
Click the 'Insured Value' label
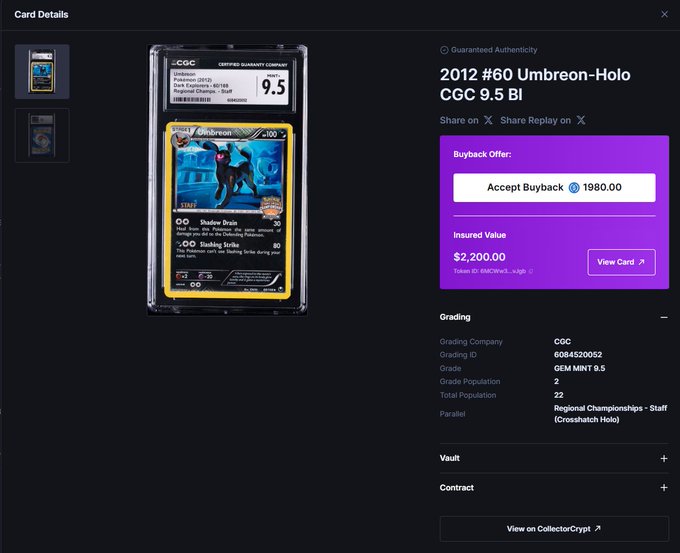pos(479,235)
